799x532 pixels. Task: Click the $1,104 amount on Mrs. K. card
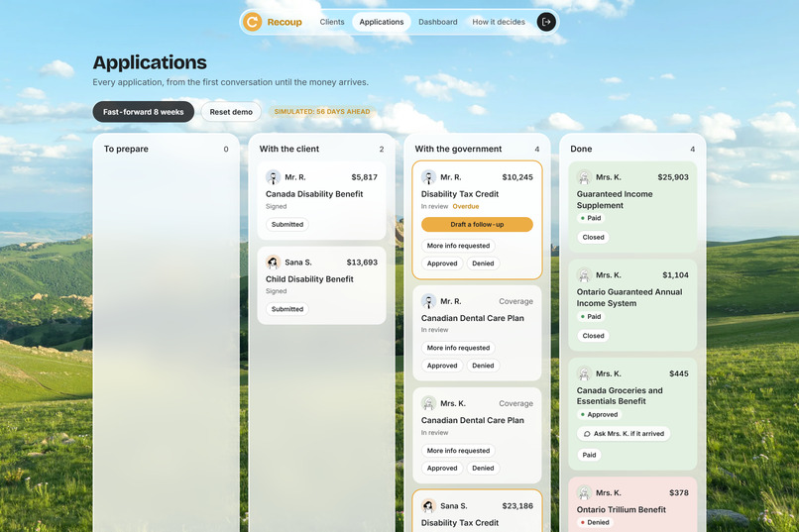click(675, 274)
